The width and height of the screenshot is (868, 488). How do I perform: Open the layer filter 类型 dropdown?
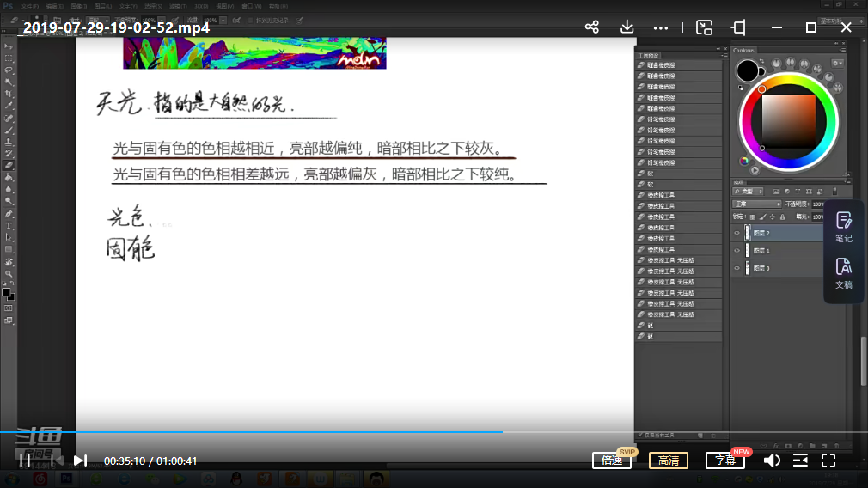tap(749, 192)
